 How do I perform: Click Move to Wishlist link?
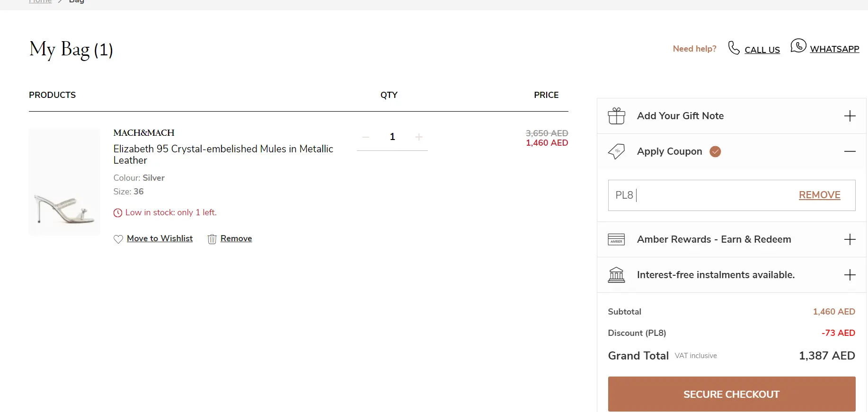[159, 238]
